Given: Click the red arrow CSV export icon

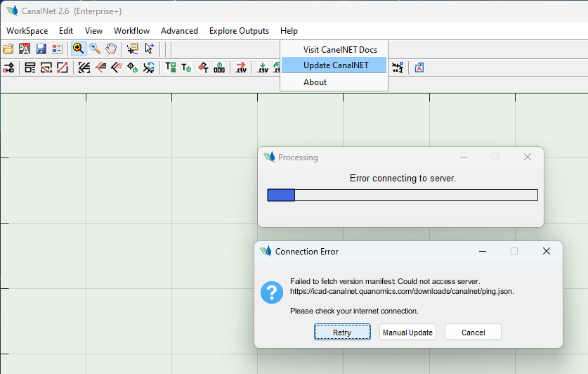Looking at the screenshot, I should click(241, 68).
